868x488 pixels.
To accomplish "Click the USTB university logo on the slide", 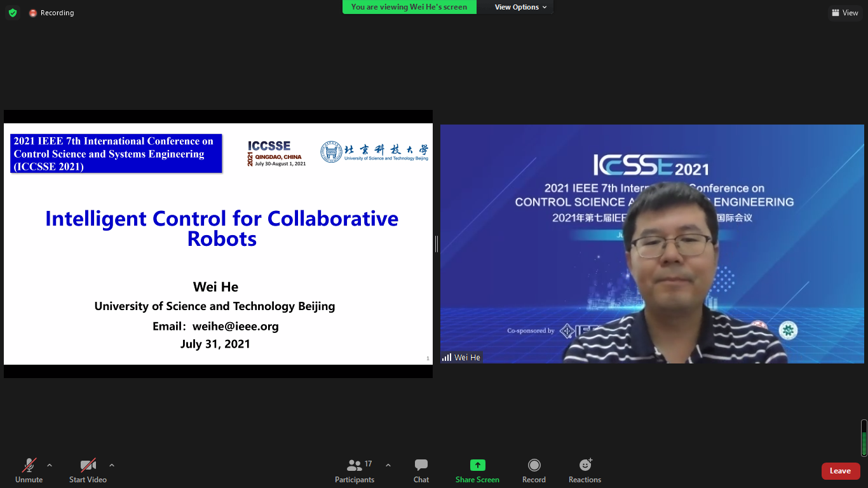I will pos(374,152).
